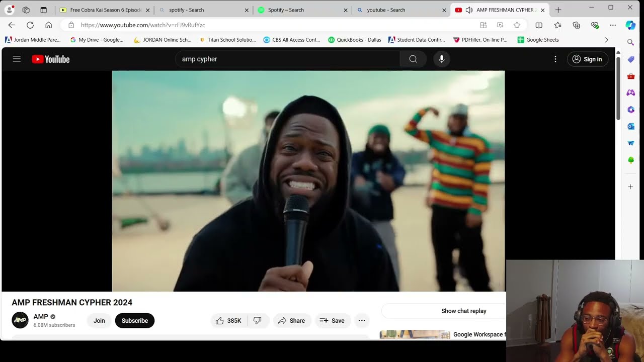Open the browser profile menu
Screen dimensions: 644x362
point(10,10)
